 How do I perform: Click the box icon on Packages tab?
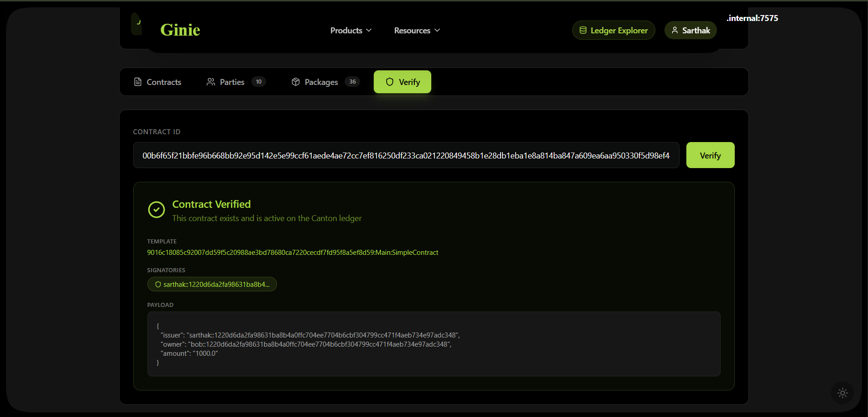(296, 82)
